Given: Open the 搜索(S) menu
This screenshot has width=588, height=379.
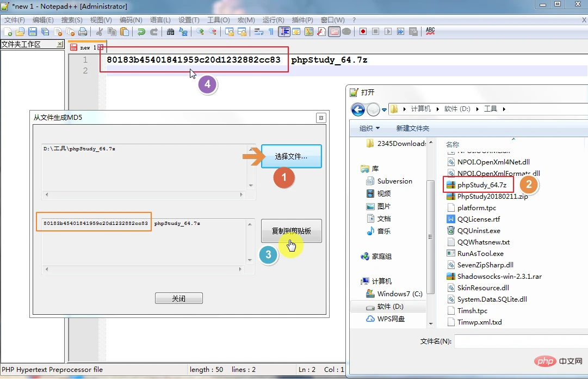Looking at the screenshot, I should [x=72, y=20].
